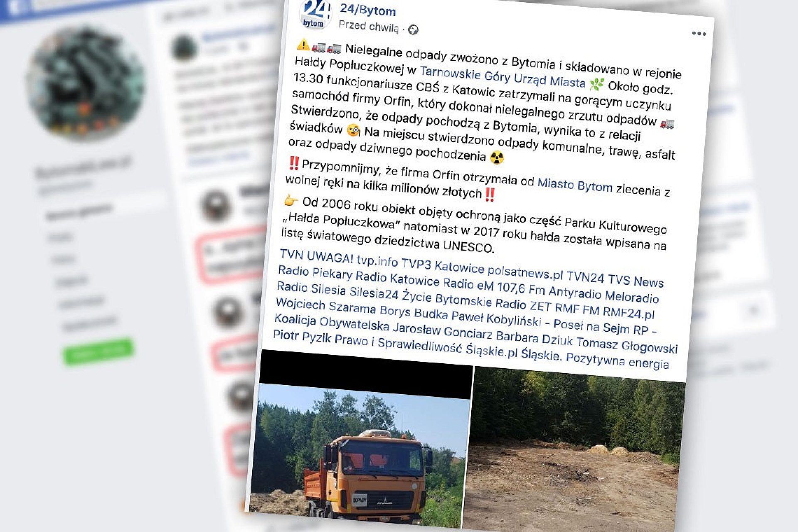Open the Miasto Bytom tagged page
Viewport: 798px width, 532px height.
[575, 185]
